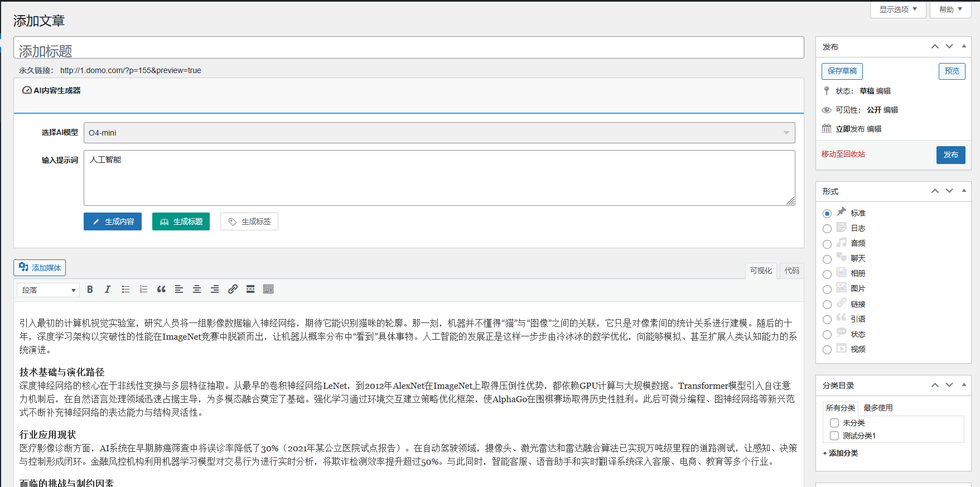Click the calendar icon beside 立即发布
The width and height of the screenshot is (980, 487).
click(x=827, y=128)
